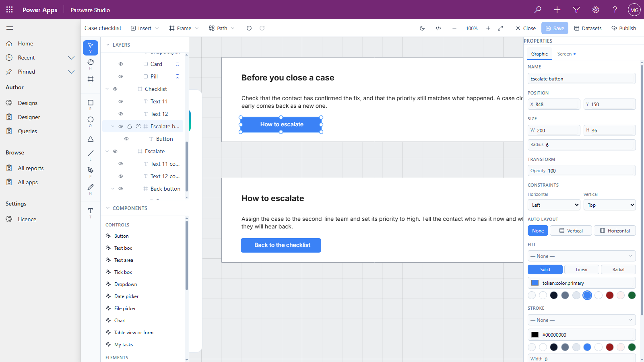The image size is (644, 362).
Task: Open Queries in sidebar
Action: [27, 131]
